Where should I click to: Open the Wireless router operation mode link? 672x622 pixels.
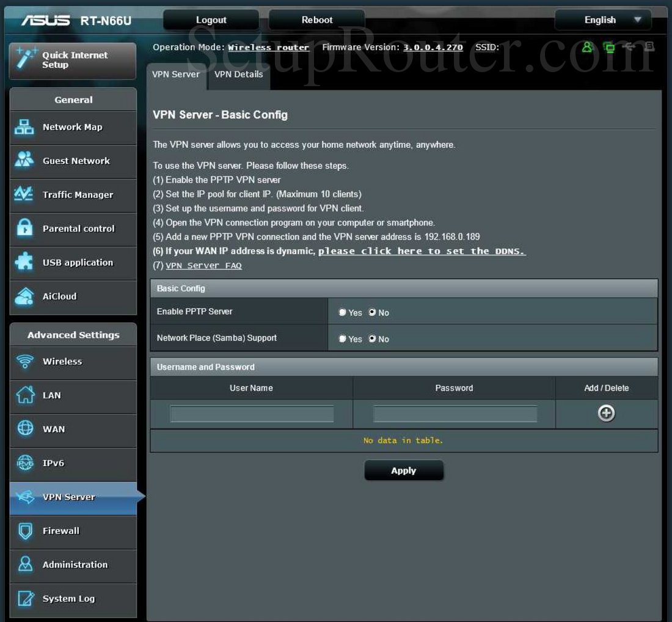(268, 47)
